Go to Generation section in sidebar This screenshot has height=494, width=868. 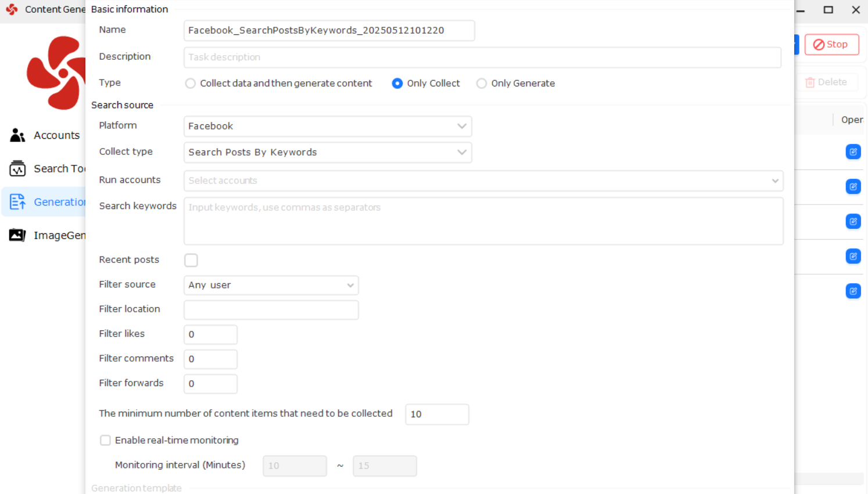[44, 202]
